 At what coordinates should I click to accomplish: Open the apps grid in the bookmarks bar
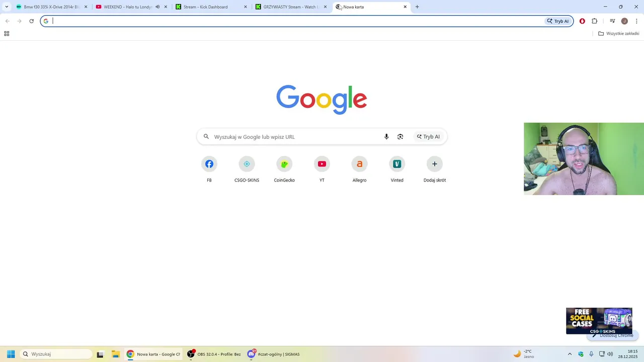[7, 34]
